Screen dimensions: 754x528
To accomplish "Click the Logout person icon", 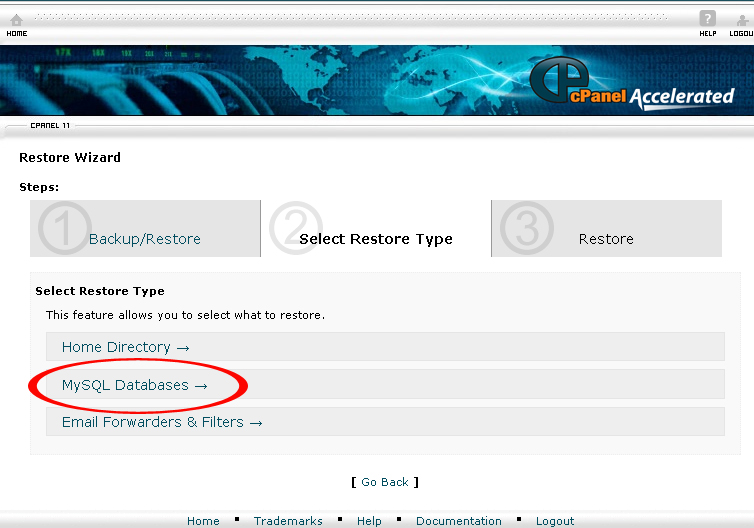I will [742, 20].
